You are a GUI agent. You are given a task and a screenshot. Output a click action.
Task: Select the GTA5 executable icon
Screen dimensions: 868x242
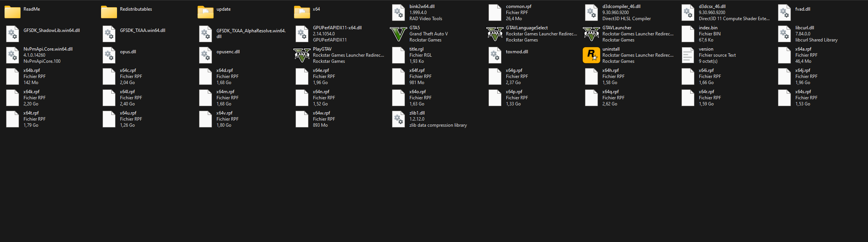[398, 34]
